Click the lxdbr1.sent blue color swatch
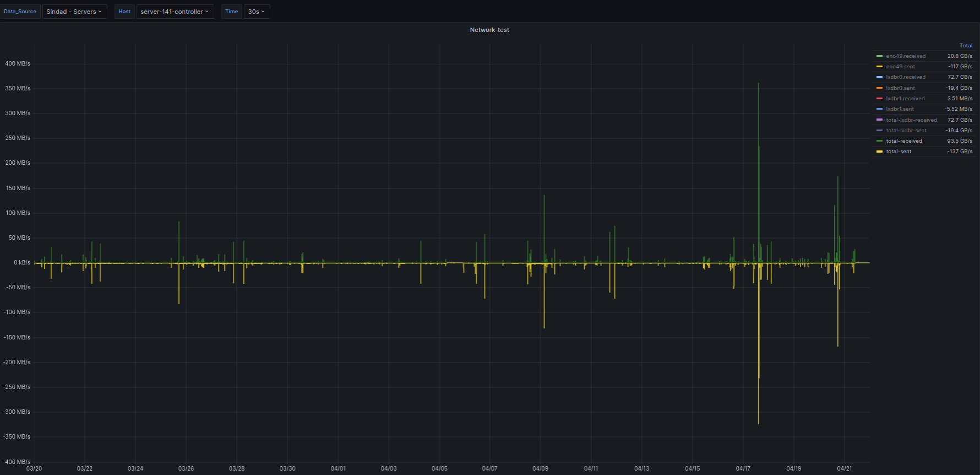Viewport: 980px width, 475px height. pyautogui.click(x=879, y=109)
